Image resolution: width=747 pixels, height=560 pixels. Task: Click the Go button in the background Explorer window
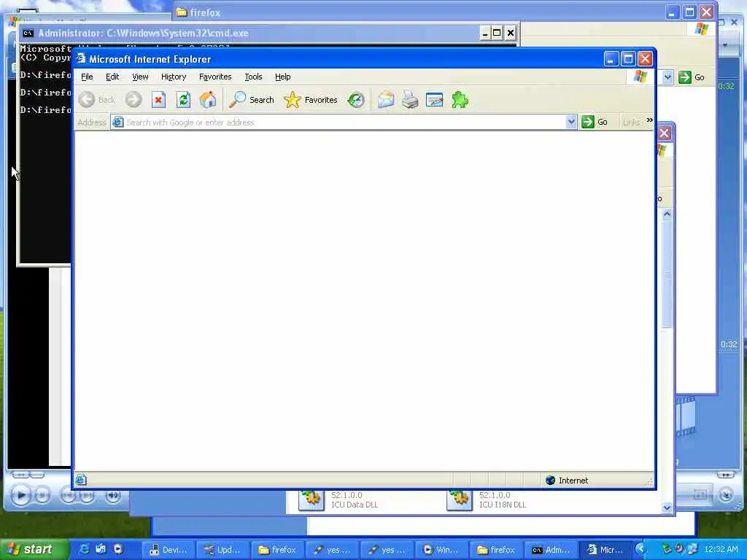click(x=692, y=77)
